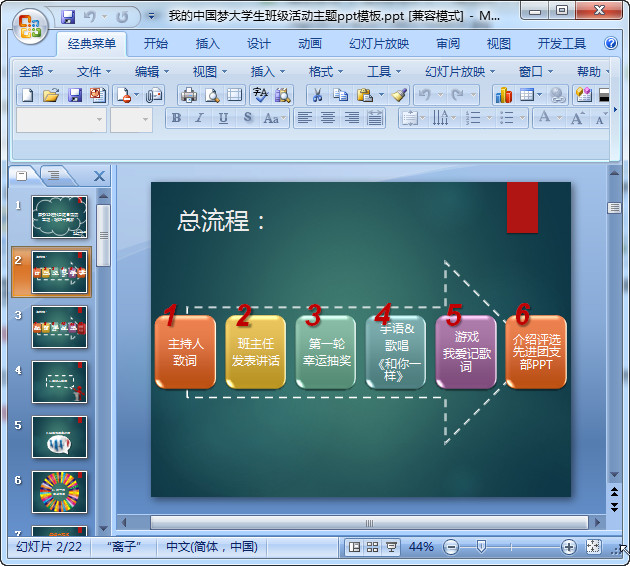
Task: Click the zoom out minus button
Action: [451, 547]
